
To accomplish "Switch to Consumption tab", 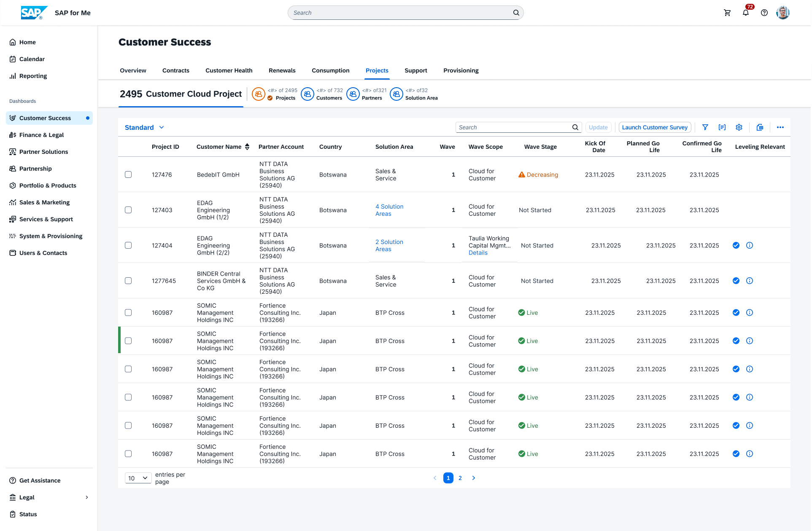I will pyautogui.click(x=331, y=70).
